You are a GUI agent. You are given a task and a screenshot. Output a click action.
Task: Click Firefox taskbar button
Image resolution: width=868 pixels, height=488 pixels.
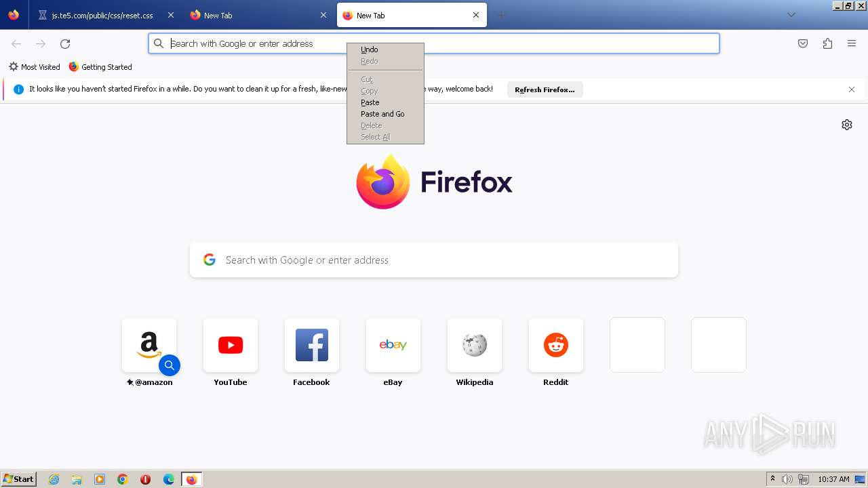point(191,479)
